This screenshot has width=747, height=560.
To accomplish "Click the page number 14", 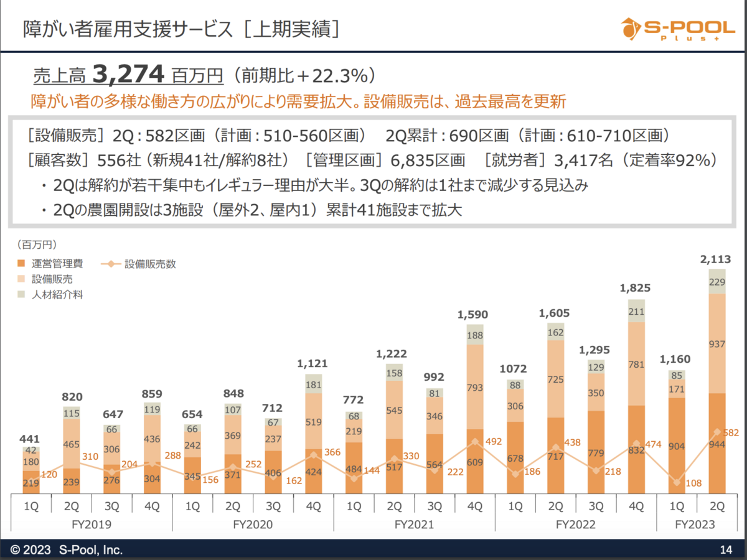I will 725,550.
